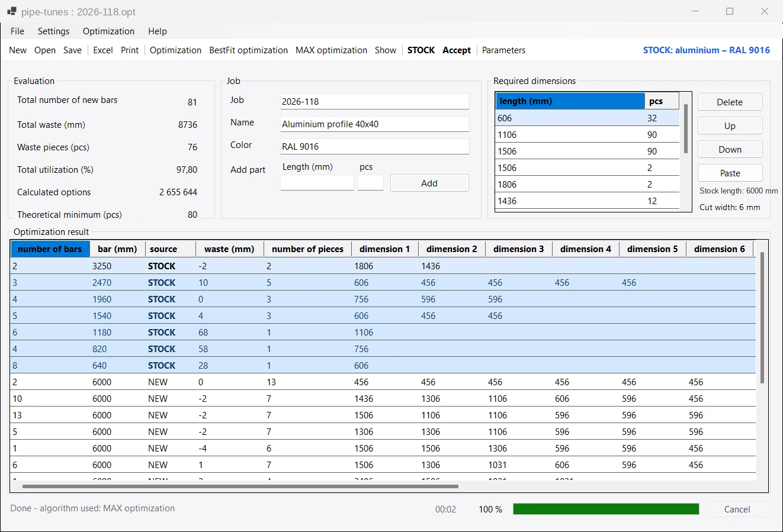This screenshot has height=532, width=783.
Task: Click the 'number of bars' column header
Action: click(50, 249)
